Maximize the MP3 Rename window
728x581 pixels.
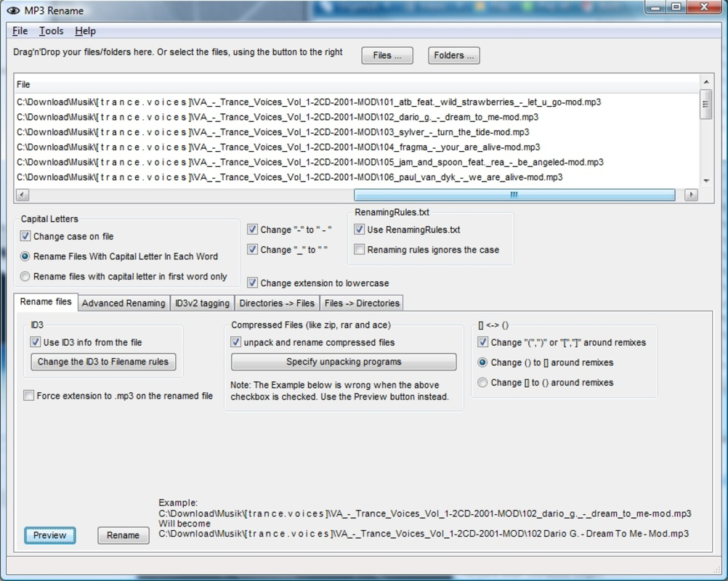tap(676, 7)
